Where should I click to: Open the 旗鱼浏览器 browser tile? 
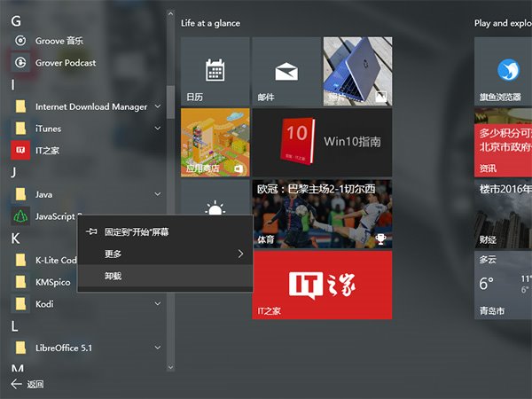[503, 71]
